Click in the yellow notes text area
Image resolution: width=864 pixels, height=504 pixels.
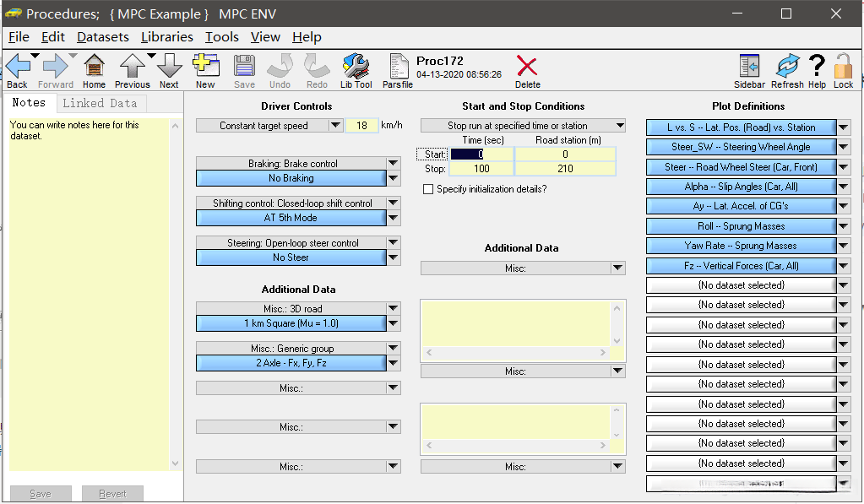click(90, 295)
